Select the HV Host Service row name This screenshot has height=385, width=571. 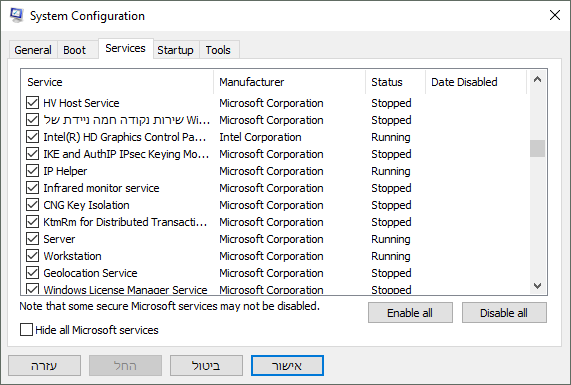click(x=81, y=103)
